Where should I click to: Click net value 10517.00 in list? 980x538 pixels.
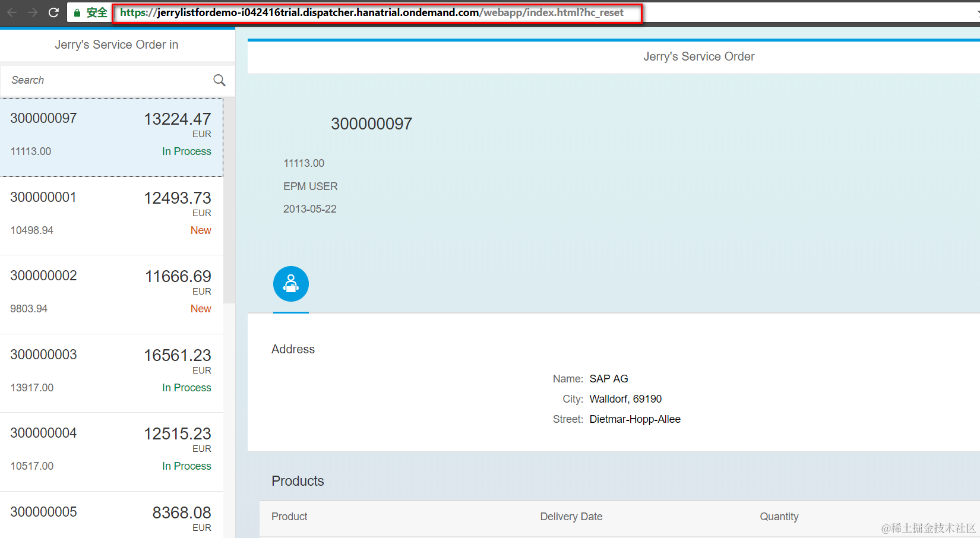tap(32, 466)
